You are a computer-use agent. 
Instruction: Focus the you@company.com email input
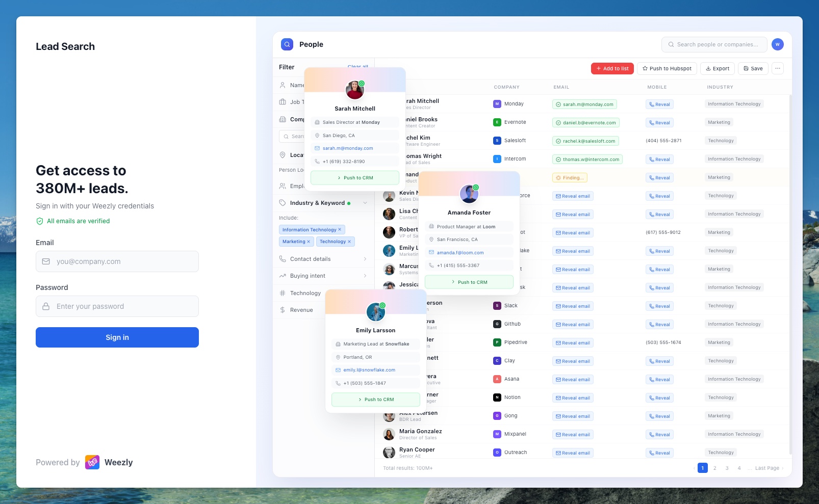(117, 261)
